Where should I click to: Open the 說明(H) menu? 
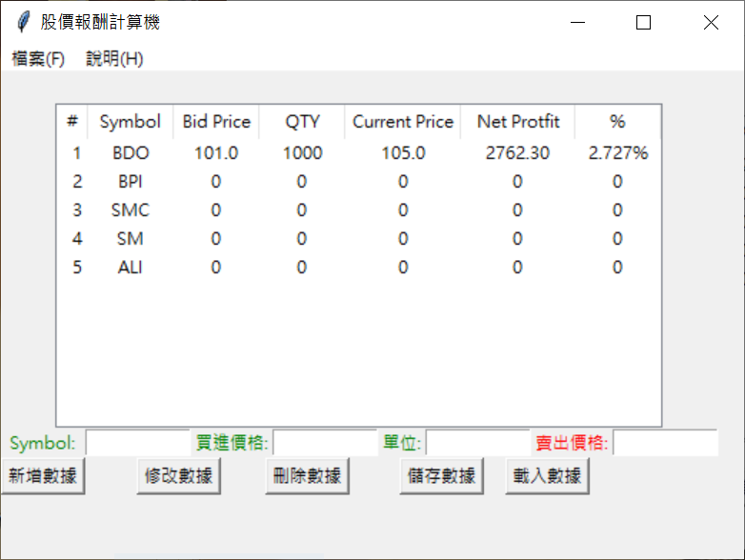point(114,59)
